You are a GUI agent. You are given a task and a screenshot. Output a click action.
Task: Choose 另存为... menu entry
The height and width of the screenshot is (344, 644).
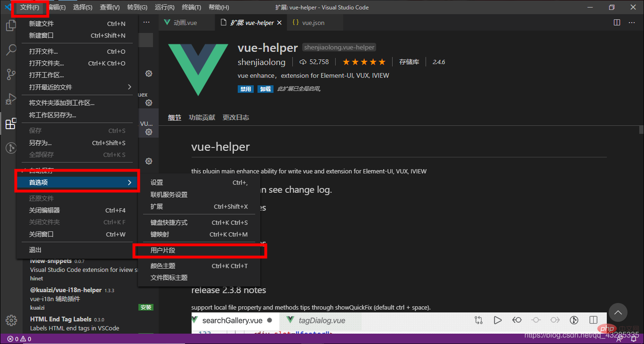click(77, 143)
